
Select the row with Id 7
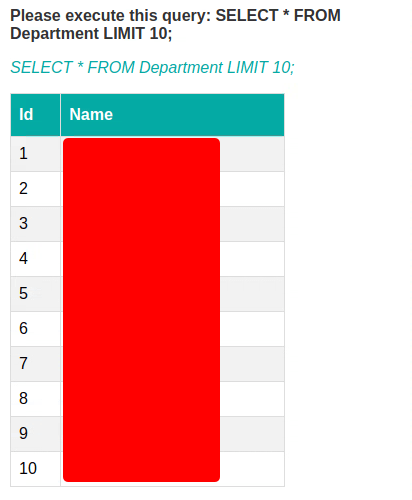point(147,364)
